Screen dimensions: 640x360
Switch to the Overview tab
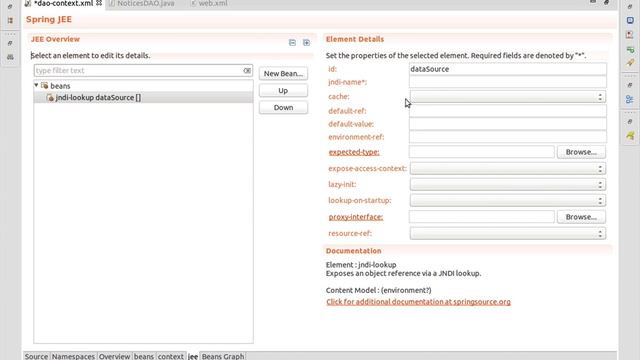[114, 356]
